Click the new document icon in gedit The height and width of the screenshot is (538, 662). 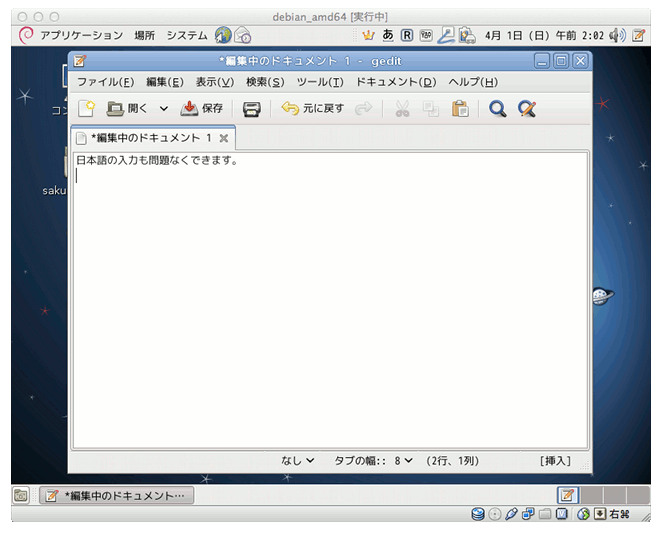87,109
